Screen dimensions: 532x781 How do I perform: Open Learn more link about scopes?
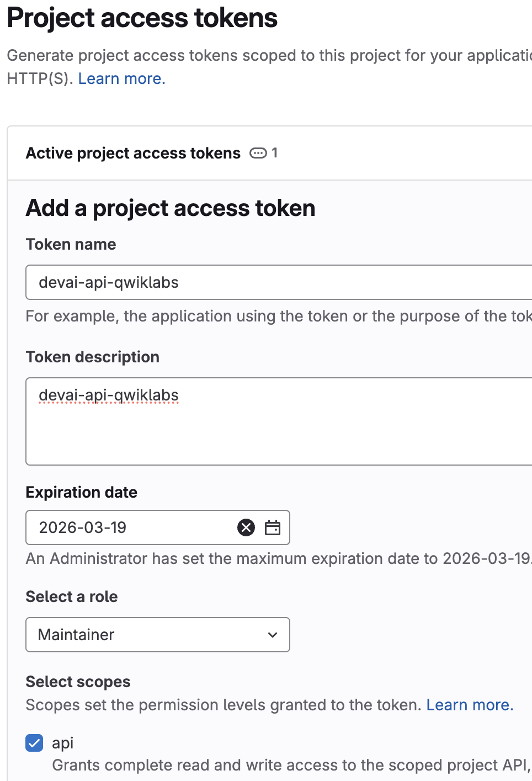pyautogui.click(x=470, y=705)
